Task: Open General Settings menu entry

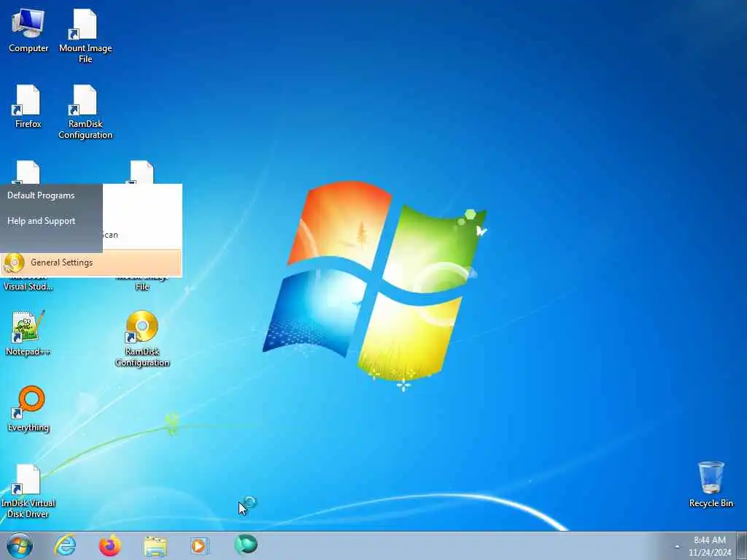Action: 91,262
